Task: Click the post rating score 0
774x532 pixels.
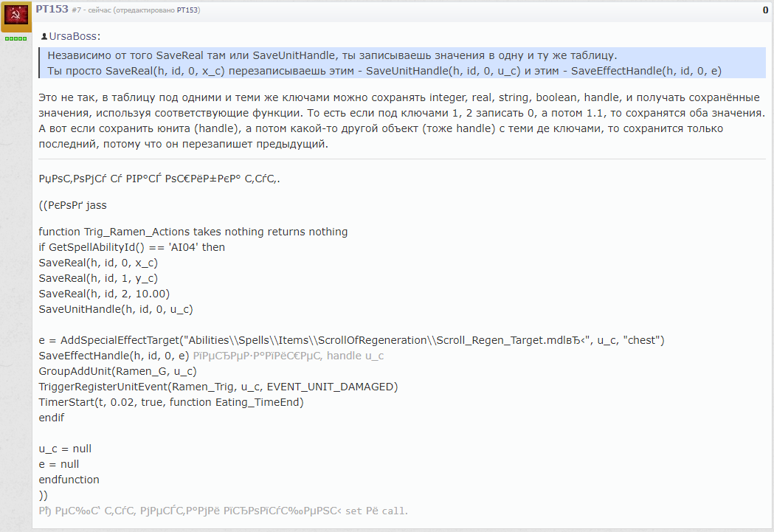Action: pos(766,10)
